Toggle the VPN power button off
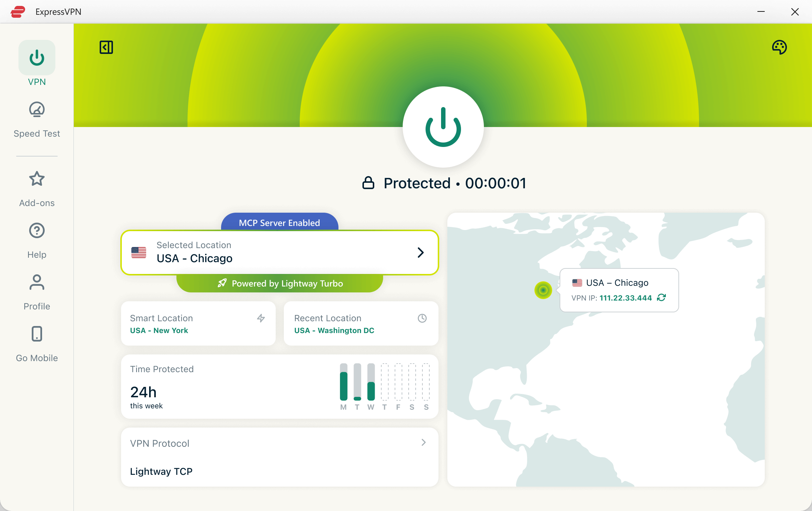 pyautogui.click(x=443, y=127)
